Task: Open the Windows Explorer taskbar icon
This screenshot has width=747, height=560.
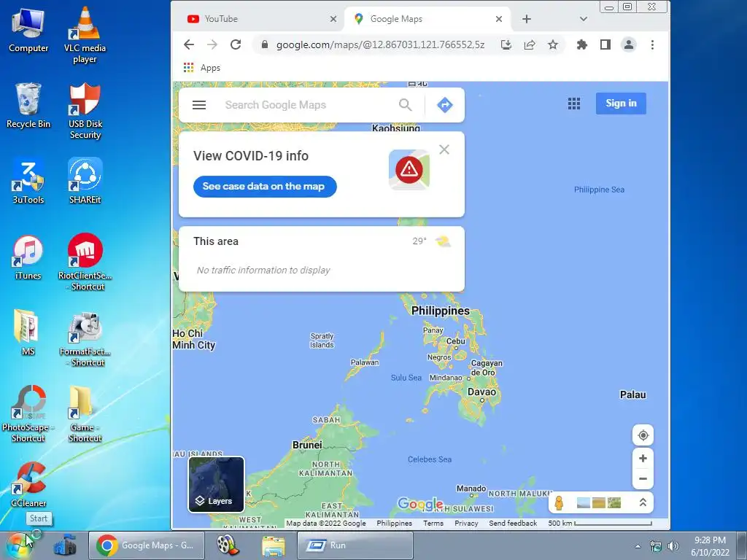Action: [x=274, y=545]
